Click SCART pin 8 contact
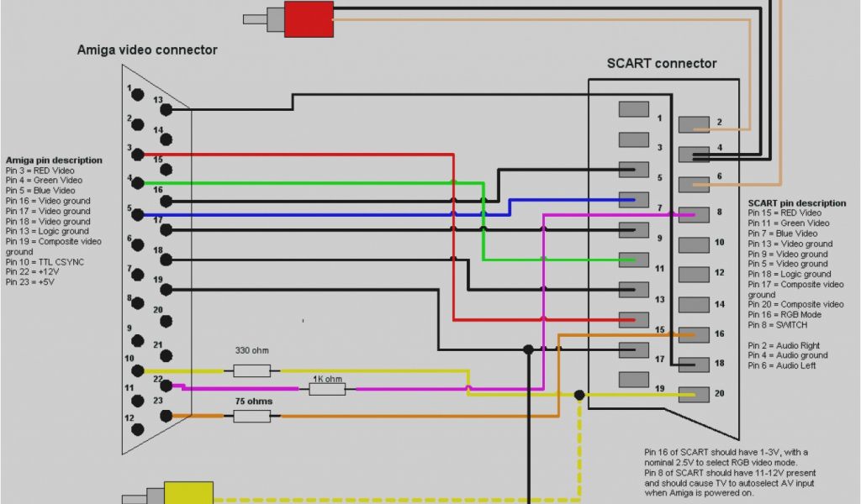Screen dimensions: 861x504 695,213
